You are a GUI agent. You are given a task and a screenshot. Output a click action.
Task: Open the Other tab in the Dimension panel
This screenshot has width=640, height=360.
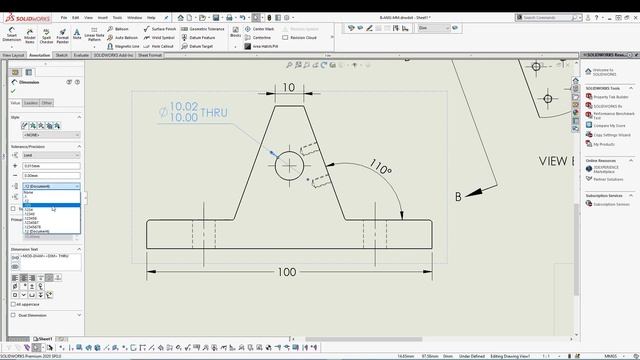(47, 103)
